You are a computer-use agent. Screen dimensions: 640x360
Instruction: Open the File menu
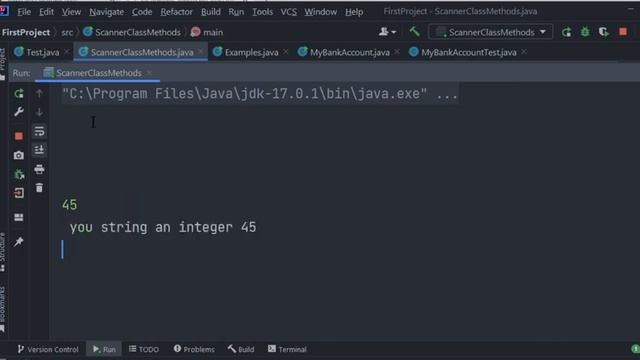(24, 12)
